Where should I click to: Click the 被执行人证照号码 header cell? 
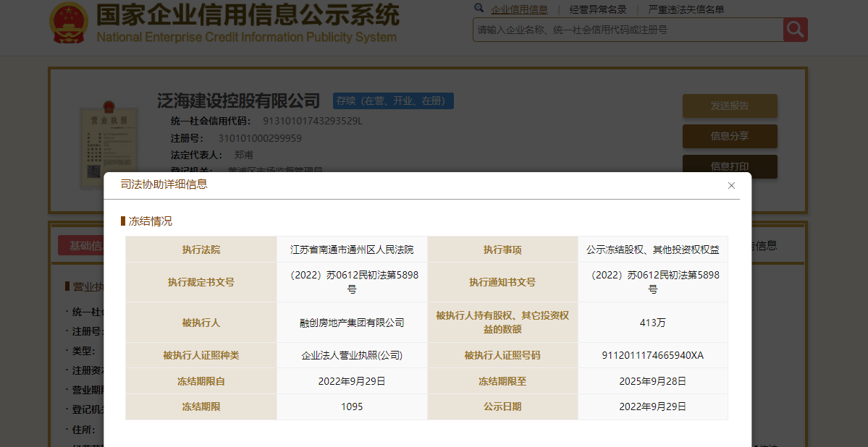[x=502, y=355]
